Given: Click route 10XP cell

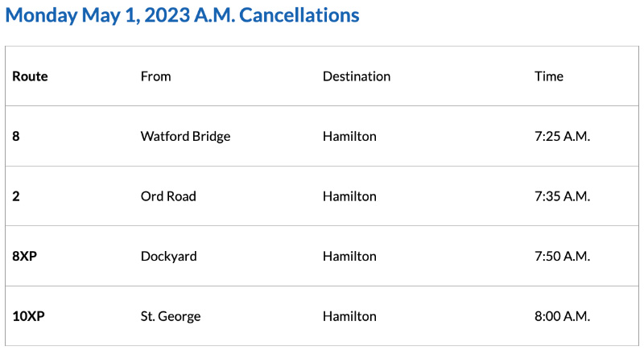Looking at the screenshot, I should (28, 316).
